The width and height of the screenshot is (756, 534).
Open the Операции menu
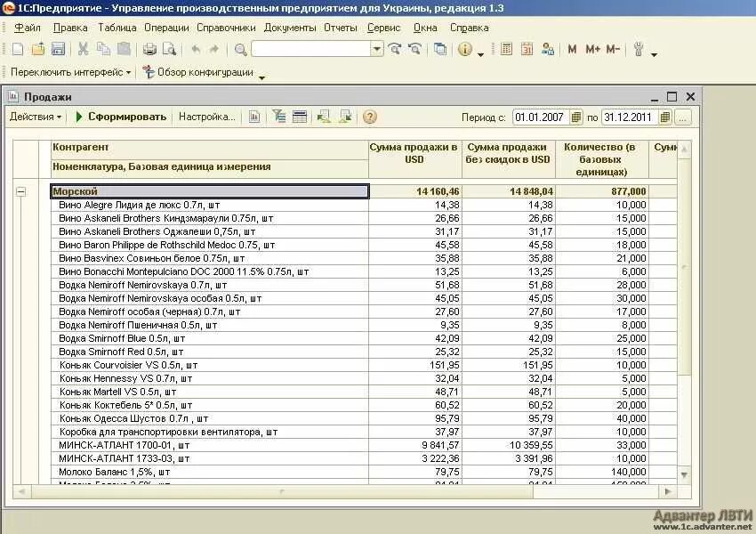(166, 28)
